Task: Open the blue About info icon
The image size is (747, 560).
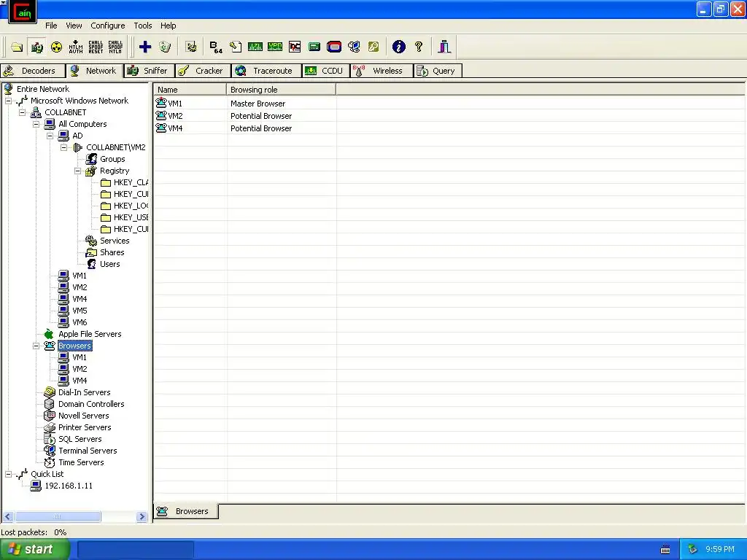Action: coord(399,47)
